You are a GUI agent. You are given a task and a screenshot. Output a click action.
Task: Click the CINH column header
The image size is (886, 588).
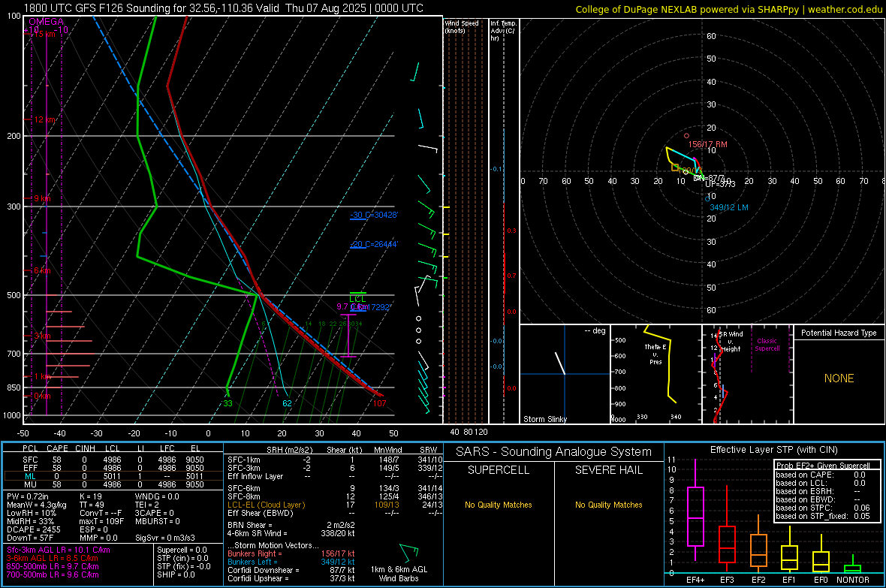point(86,448)
